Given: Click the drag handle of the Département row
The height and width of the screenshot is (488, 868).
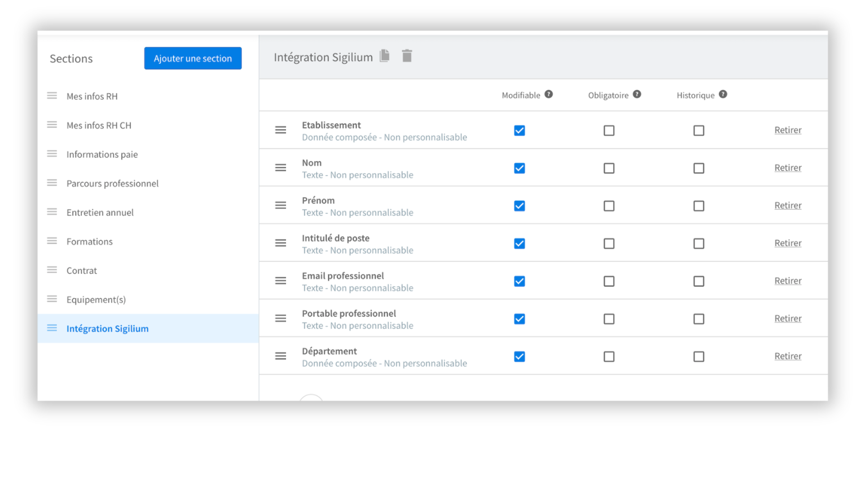Looking at the screenshot, I should 281,356.
